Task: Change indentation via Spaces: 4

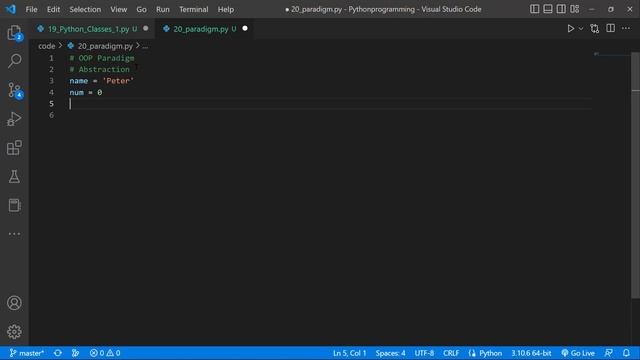Action: point(390,353)
